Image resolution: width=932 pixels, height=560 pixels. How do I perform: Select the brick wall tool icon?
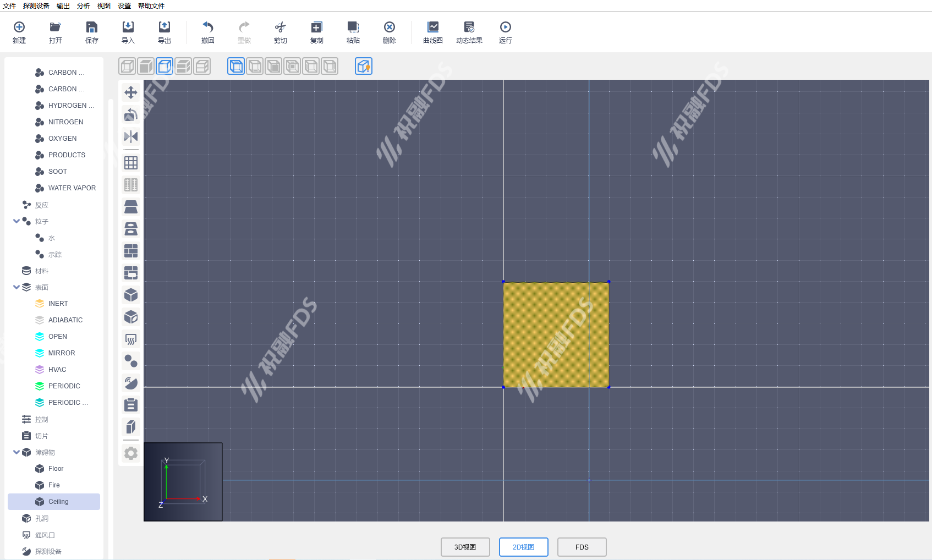pyautogui.click(x=131, y=251)
